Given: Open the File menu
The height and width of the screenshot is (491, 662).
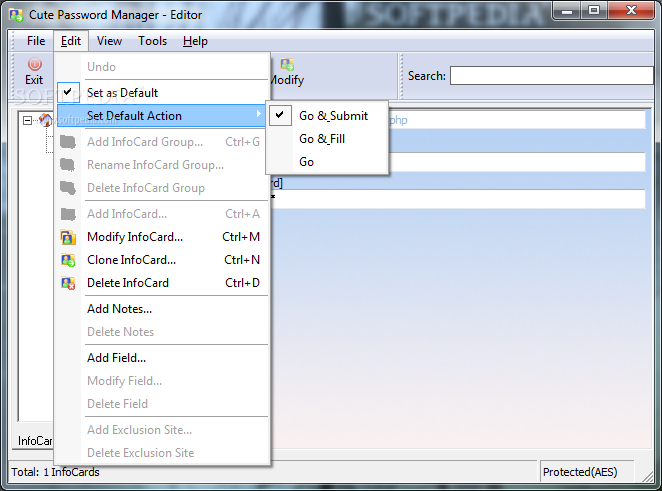Looking at the screenshot, I should (x=36, y=41).
